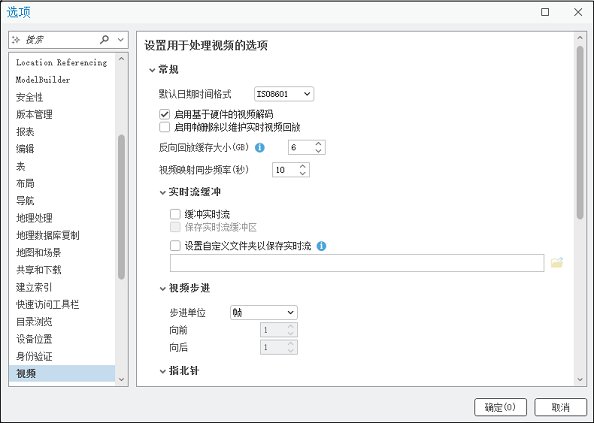Click the custom folder path input field
This screenshot has height=423, width=594.
357,263
